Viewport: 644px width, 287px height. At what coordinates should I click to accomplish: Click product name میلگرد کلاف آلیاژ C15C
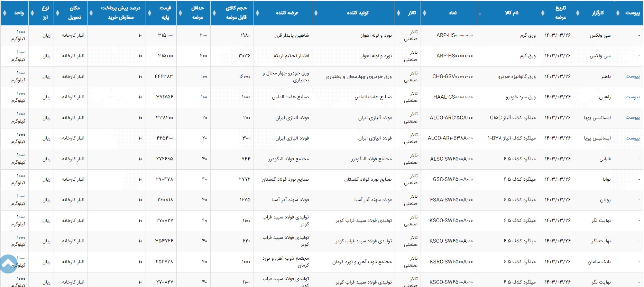513,118
